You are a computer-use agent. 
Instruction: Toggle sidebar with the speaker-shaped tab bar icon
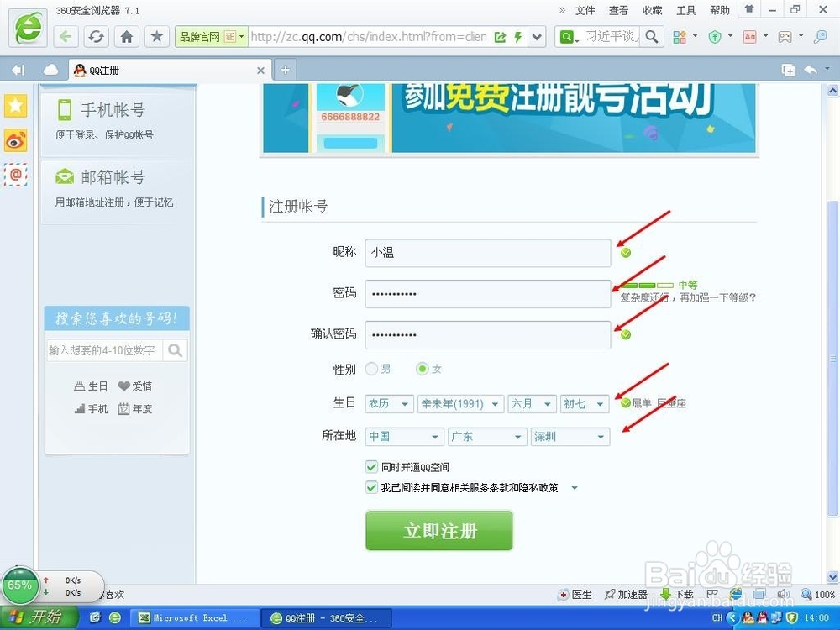[x=18, y=70]
